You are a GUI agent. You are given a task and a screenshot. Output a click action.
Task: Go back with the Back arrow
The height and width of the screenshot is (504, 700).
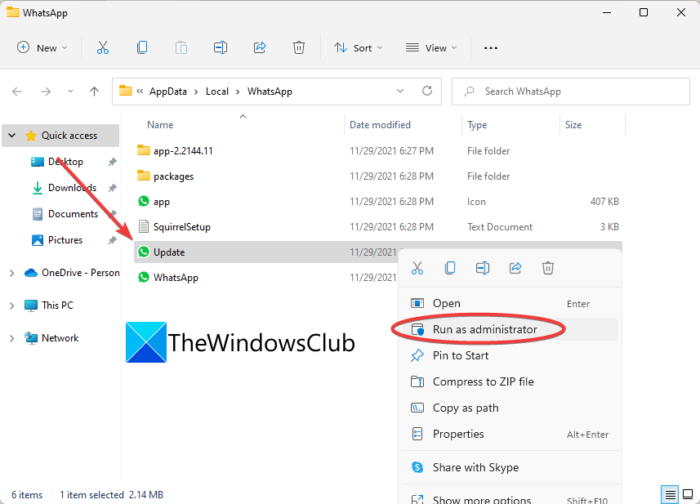point(17,92)
